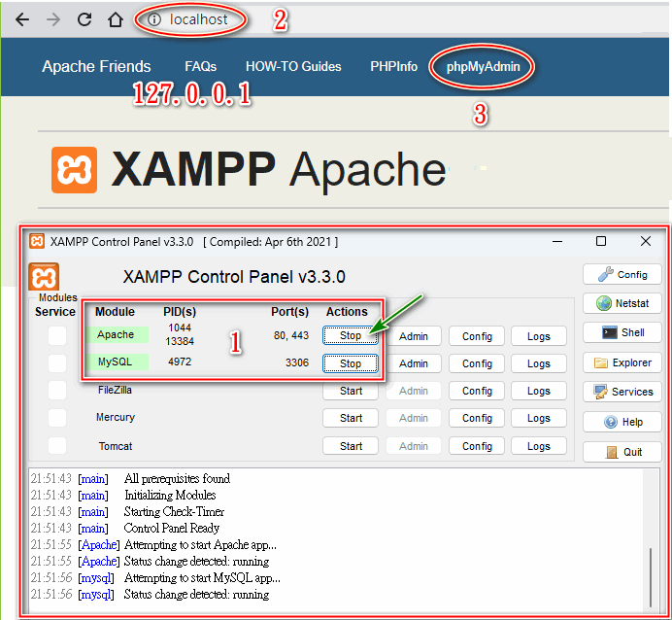Click the orange XAMPP logo on the webpage
Screen dimensions: 672x620
(74, 170)
